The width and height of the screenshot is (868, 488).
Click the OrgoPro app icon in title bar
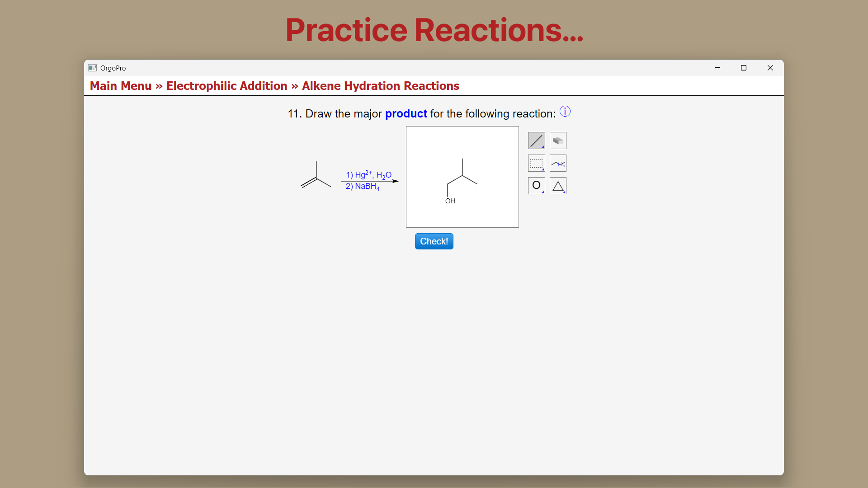click(x=93, y=68)
